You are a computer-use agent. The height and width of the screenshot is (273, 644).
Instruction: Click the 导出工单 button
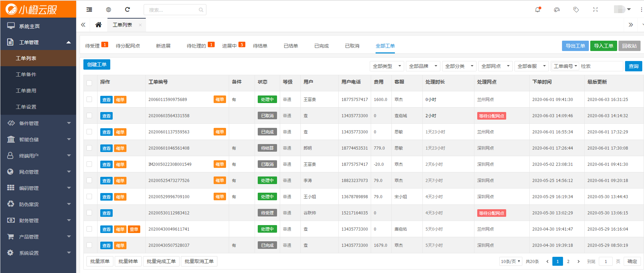(x=575, y=46)
